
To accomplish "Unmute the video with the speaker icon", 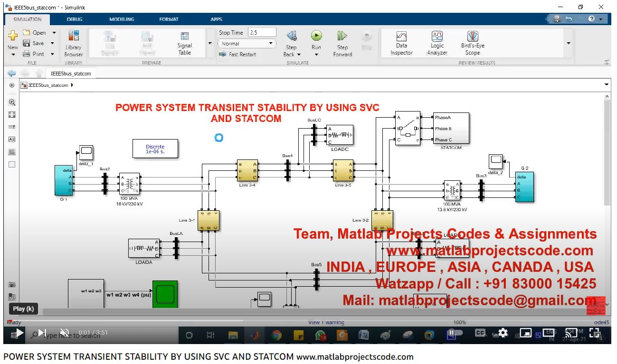I will [x=65, y=333].
